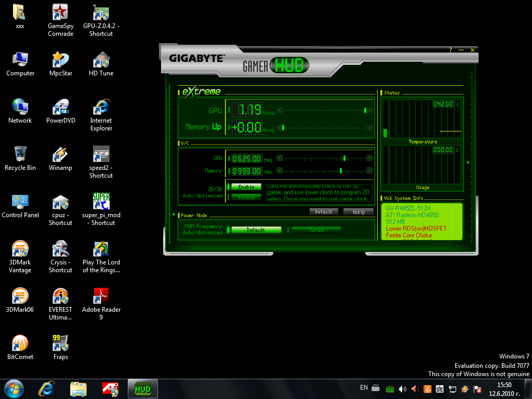Screen dimensions: 532x399
Task: Decrease Memory Up voltage with the left arrow
Action: (279, 128)
